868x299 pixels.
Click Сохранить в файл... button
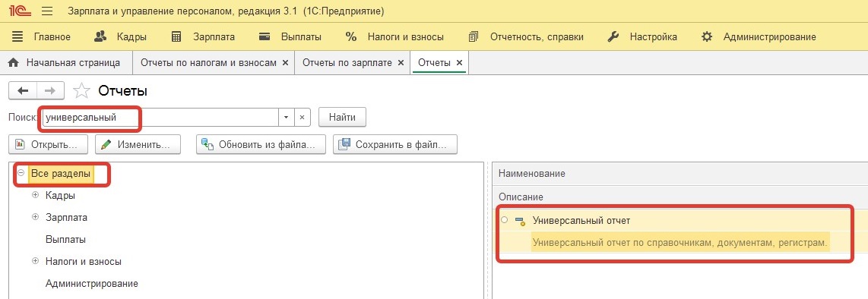(x=394, y=144)
